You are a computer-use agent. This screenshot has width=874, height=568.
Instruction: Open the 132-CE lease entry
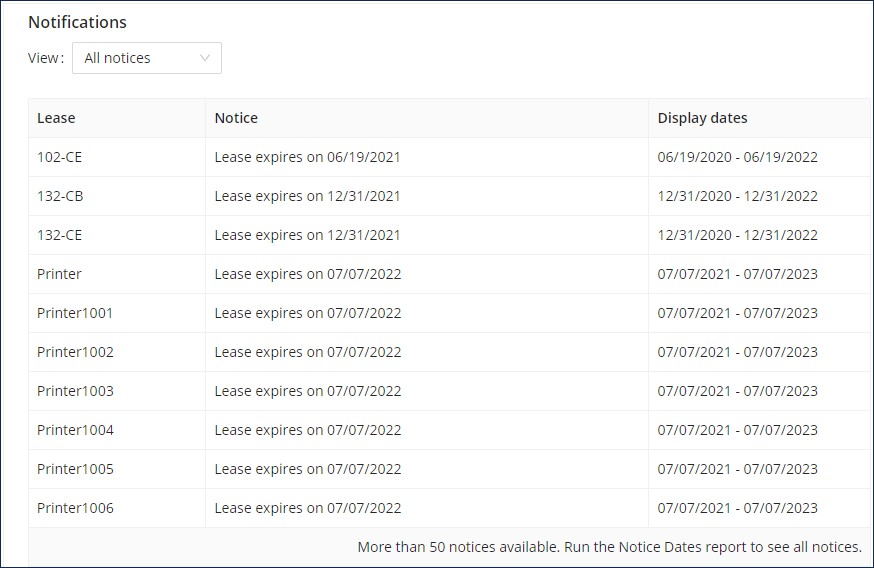pyautogui.click(x=60, y=235)
